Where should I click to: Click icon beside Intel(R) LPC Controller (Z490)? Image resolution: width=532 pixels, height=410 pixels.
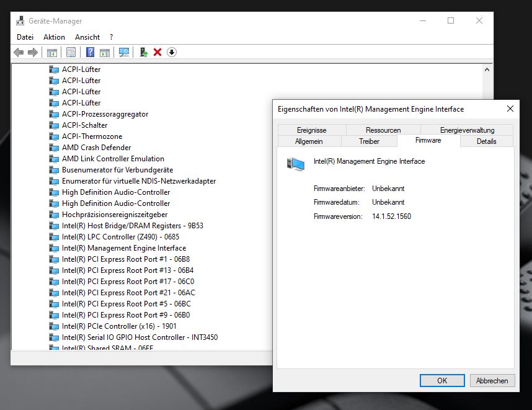click(x=54, y=237)
